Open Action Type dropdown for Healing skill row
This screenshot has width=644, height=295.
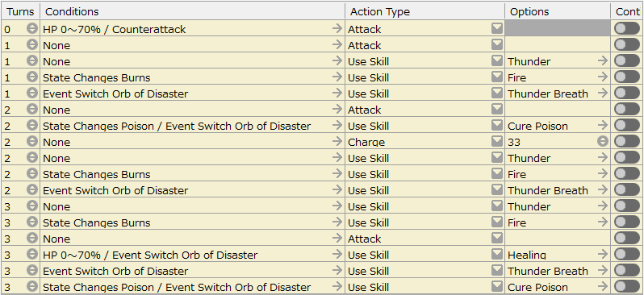tap(497, 255)
